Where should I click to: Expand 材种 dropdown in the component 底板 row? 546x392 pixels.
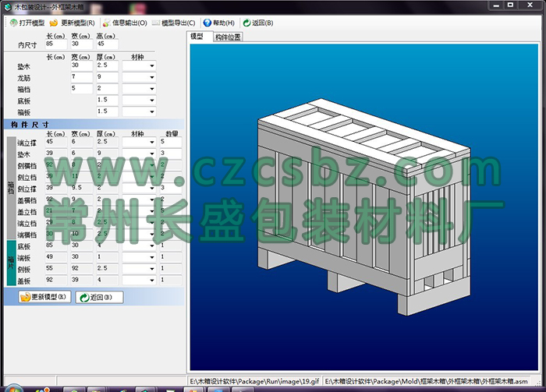pyautogui.click(x=152, y=245)
